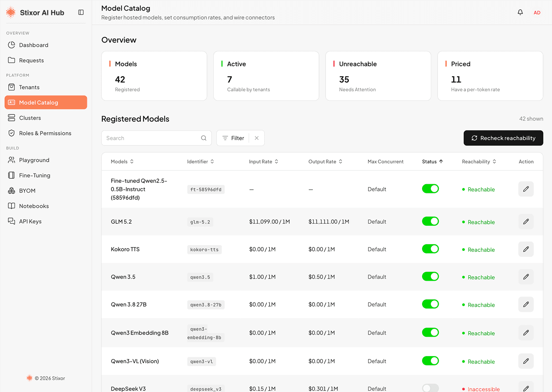Viewport: 552px width, 392px height.
Task: Edit the GLM 5.2 model
Action: [526, 221]
